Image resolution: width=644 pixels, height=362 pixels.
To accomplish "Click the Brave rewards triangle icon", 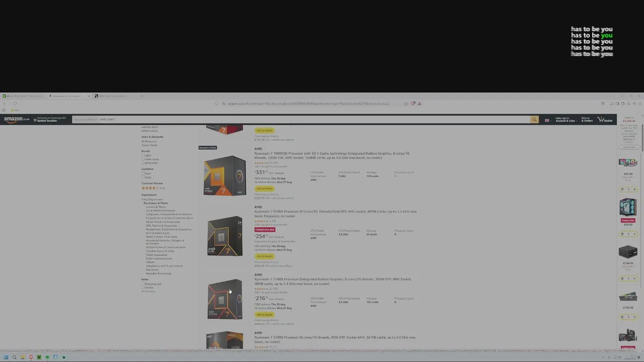I will pos(419,104).
